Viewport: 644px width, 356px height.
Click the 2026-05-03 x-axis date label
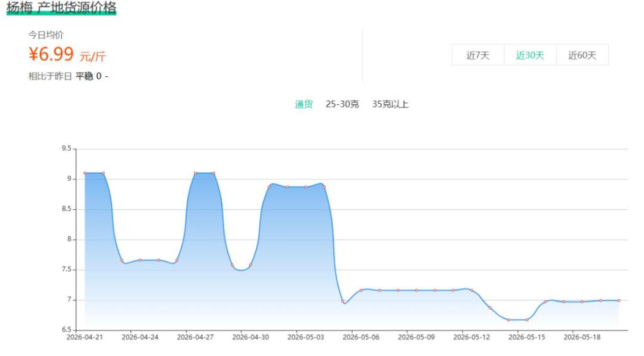(x=306, y=338)
